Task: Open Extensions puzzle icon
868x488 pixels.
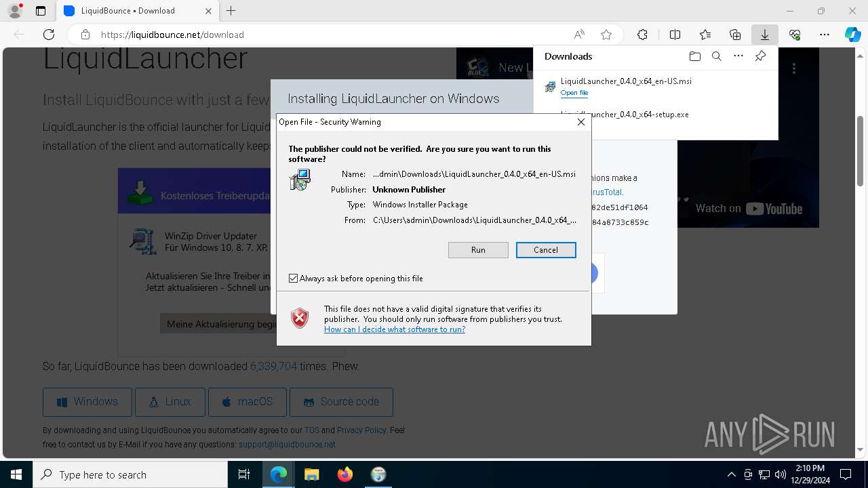Action: 642,35
